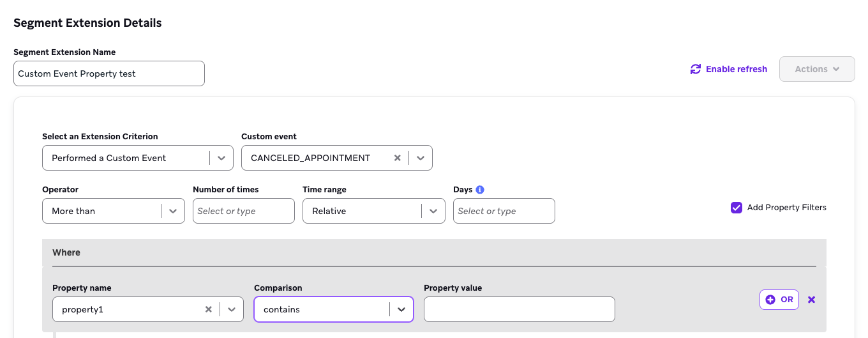The height and width of the screenshot is (338, 868).
Task: Open the Operator More than dropdown
Action: point(114,211)
